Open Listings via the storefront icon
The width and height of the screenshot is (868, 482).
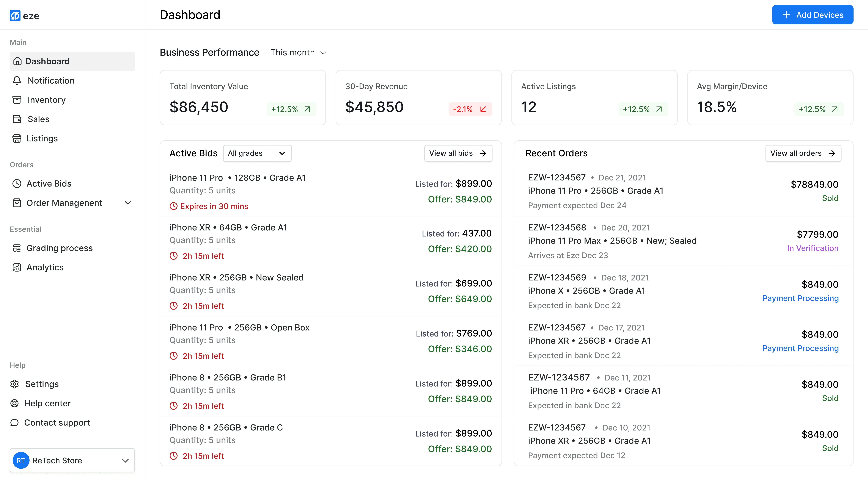point(17,138)
